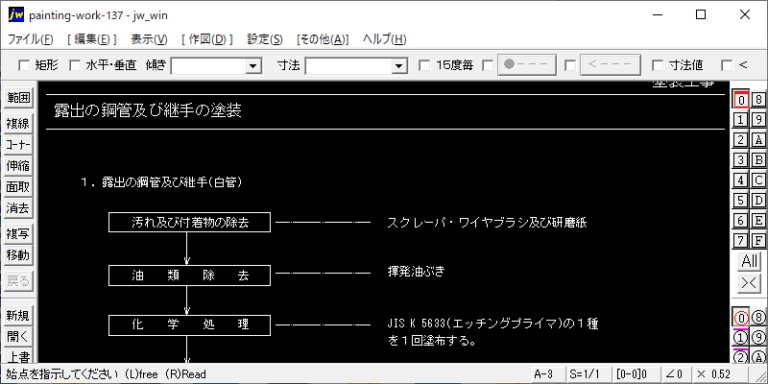Viewport: 768px width, 384px height.
Task: Select square layer button D
Action: (x=759, y=200)
